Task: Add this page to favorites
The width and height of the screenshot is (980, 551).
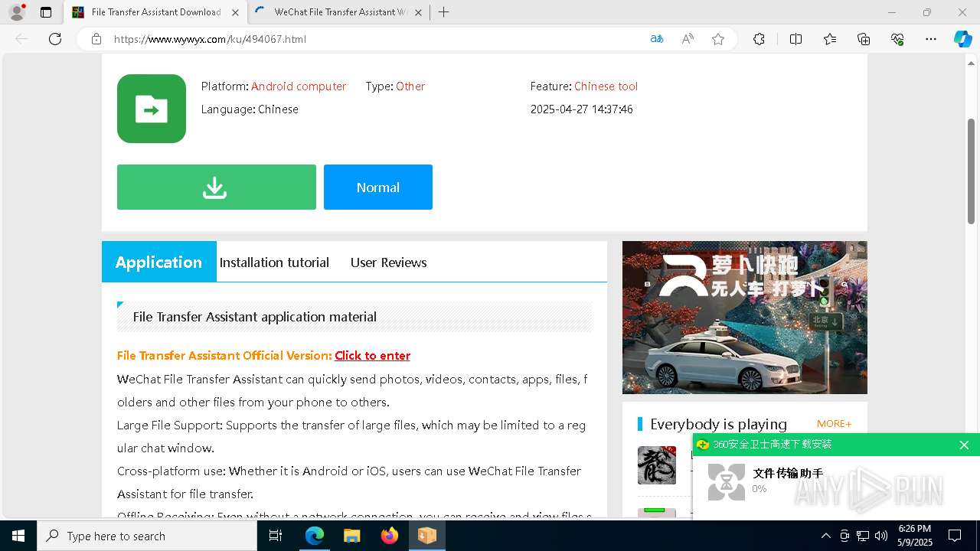Action: pos(718,39)
